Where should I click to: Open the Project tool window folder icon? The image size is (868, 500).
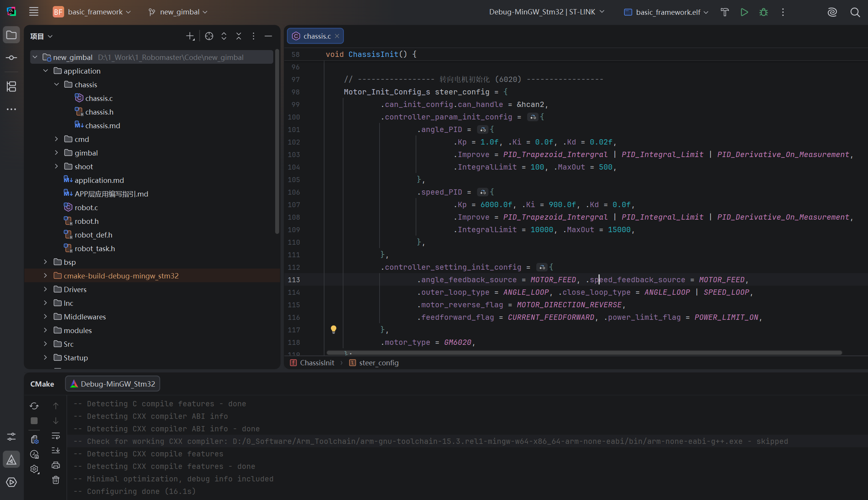pyautogui.click(x=11, y=35)
